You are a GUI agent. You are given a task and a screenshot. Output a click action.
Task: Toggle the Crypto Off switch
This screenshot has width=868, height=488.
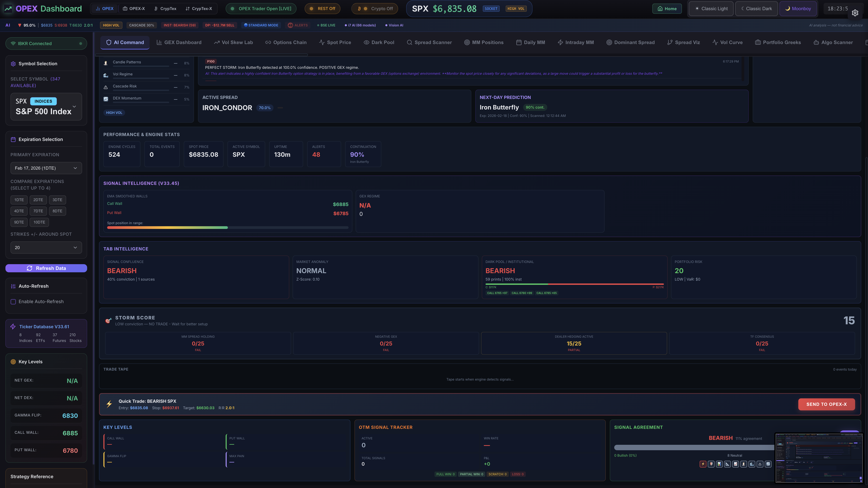tap(374, 9)
